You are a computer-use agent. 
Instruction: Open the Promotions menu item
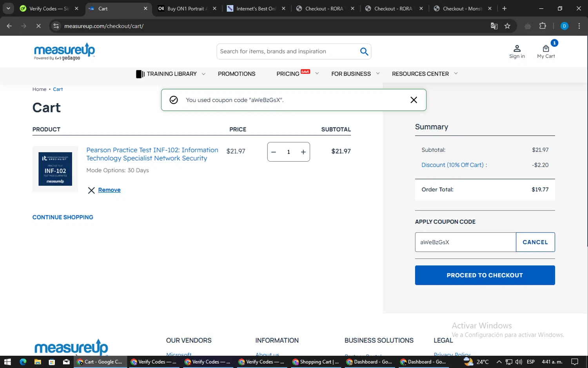click(x=236, y=74)
